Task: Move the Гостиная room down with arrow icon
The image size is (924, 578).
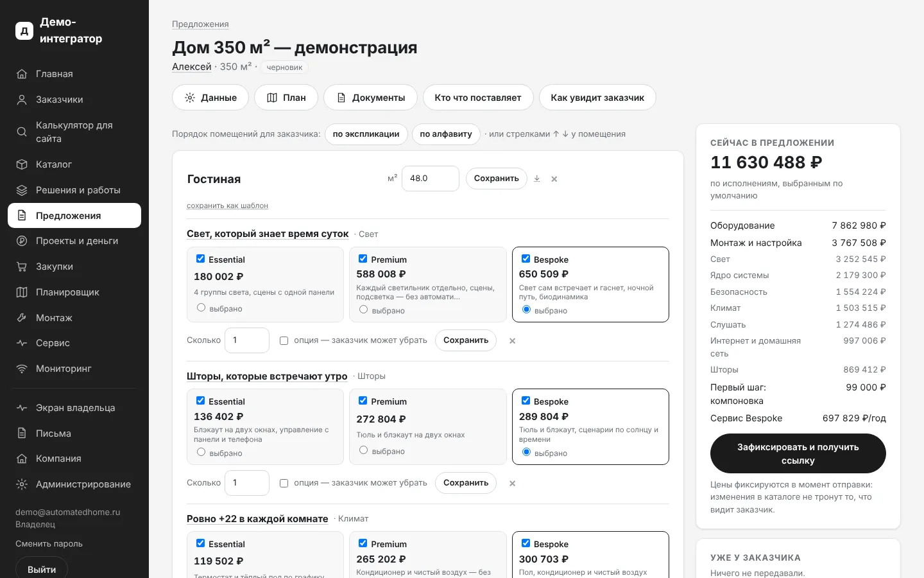Action: [x=537, y=179]
